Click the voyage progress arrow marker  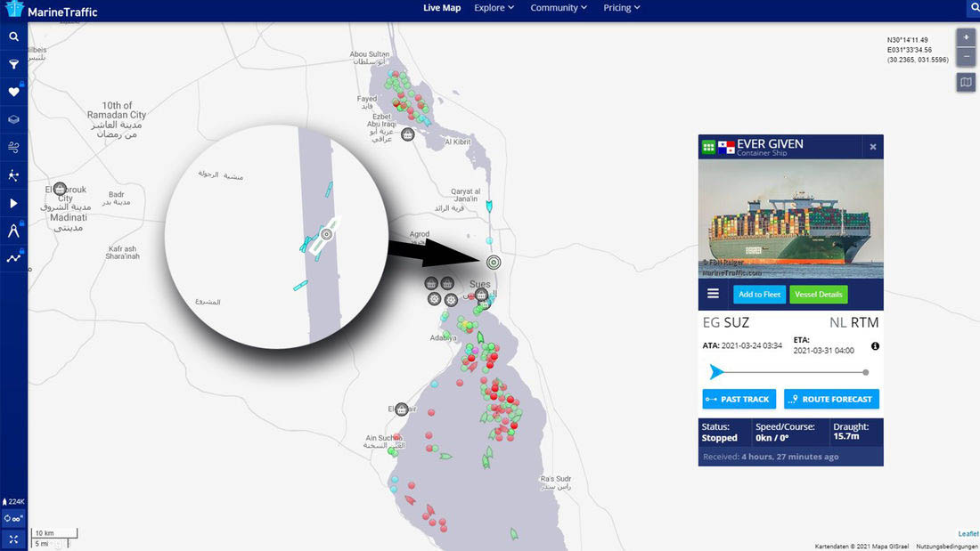716,372
